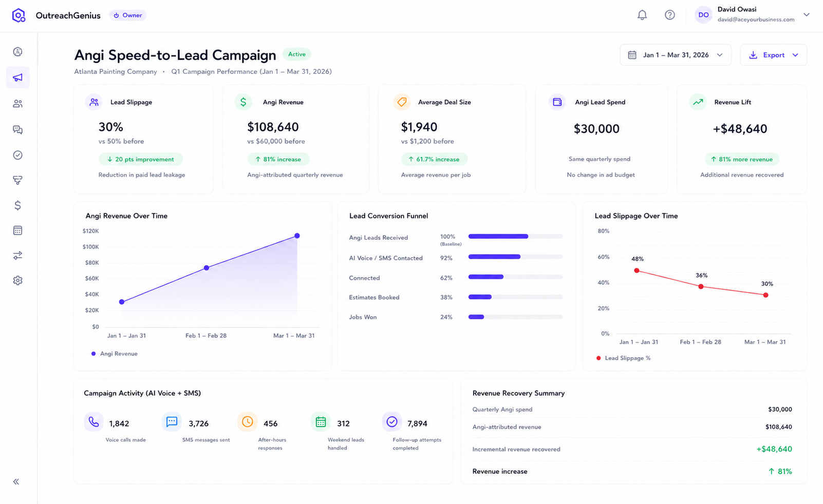Image resolution: width=823 pixels, height=504 pixels.
Task: Click the follow-up attempts check icon
Action: point(392,422)
